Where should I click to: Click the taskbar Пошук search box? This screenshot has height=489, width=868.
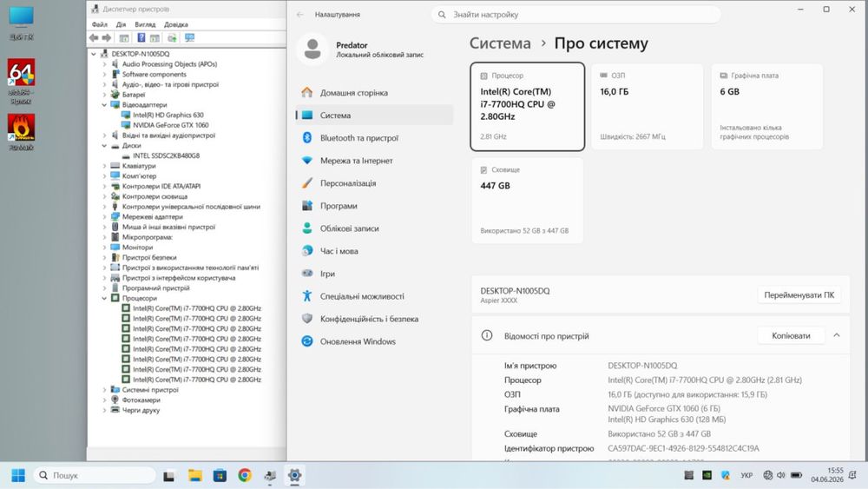pos(95,475)
